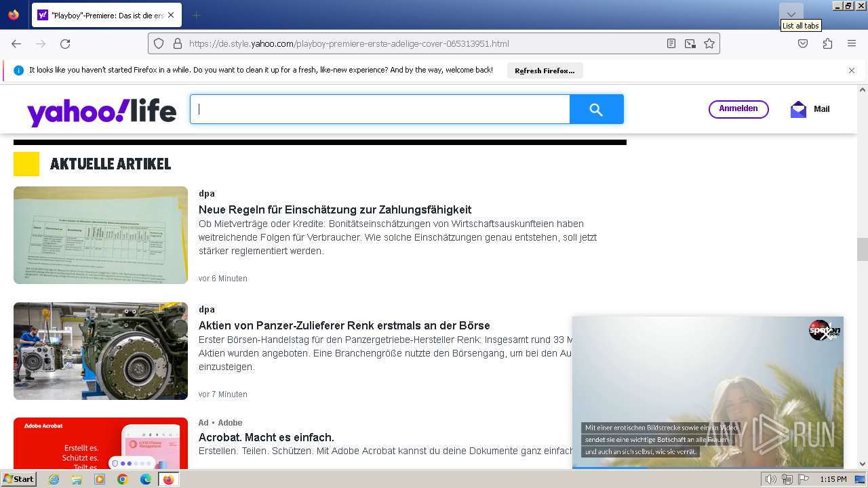Click the spot on news logo in video

click(823, 330)
